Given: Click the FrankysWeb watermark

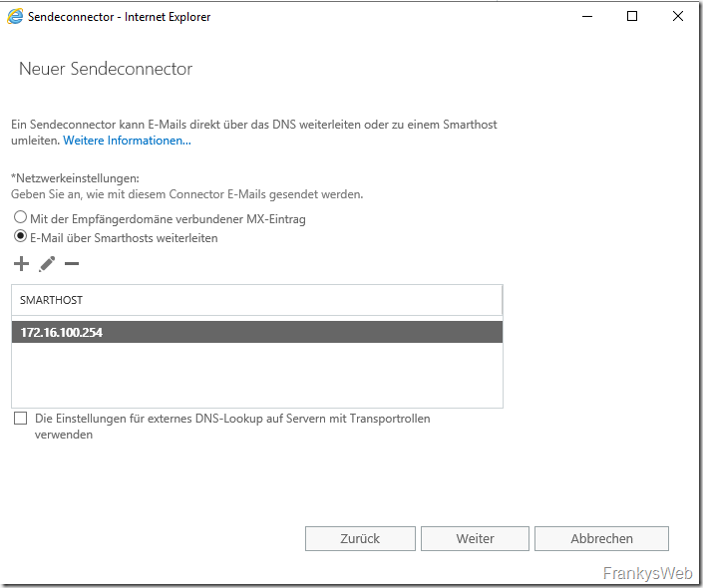Looking at the screenshot, I should point(647,574).
